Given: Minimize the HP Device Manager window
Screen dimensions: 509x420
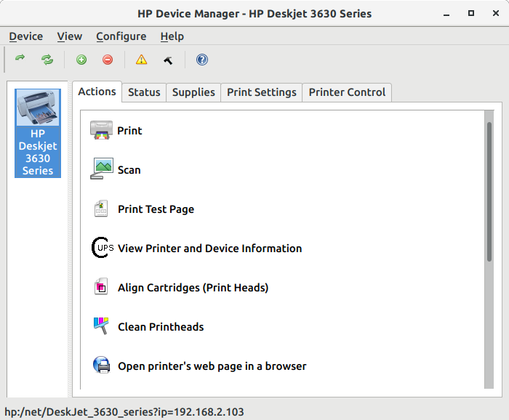Looking at the screenshot, I should point(446,14).
